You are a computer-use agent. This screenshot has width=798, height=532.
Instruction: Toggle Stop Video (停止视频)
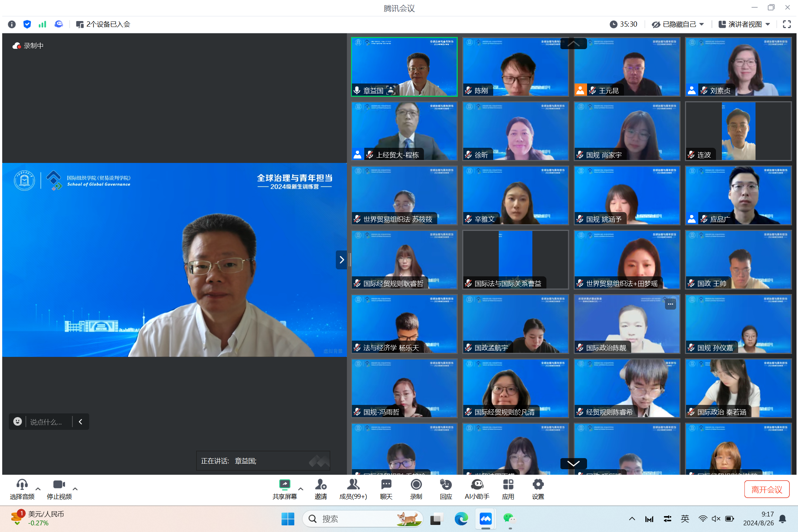59,485
